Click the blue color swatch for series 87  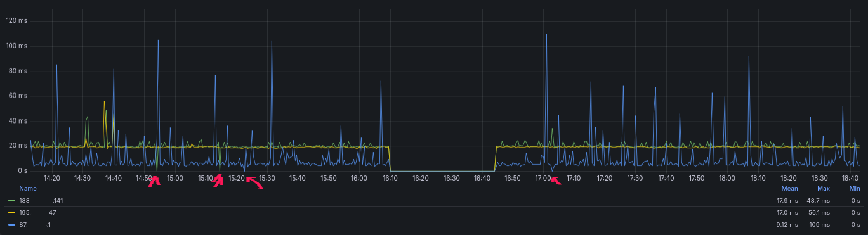[x=11, y=224]
